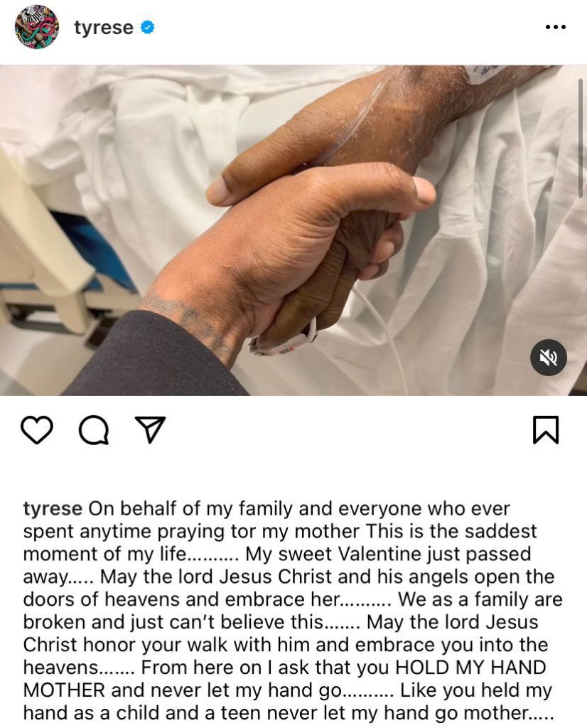587x728 pixels.
Task: Click the hospital wristband in the video
Action: pyautogui.click(x=284, y=341)
